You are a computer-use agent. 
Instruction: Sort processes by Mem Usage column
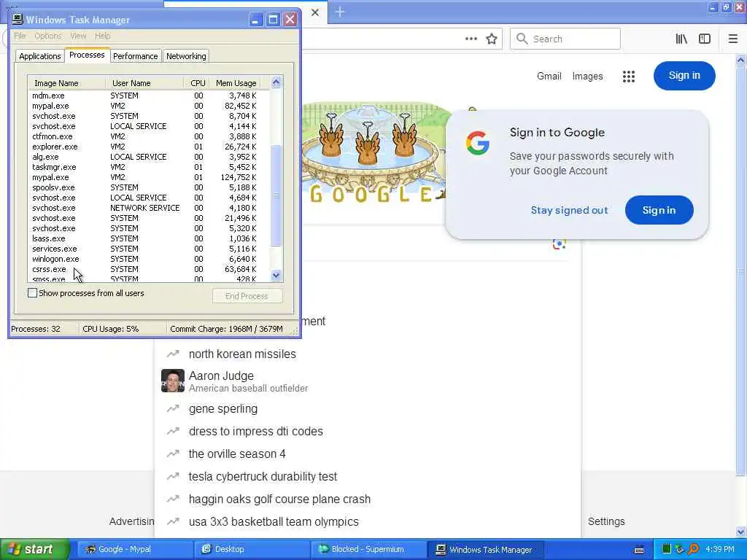coord(236,83)
